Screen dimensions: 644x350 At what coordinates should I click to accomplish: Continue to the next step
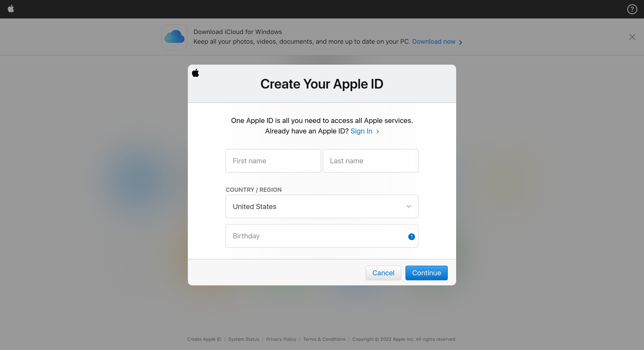[426, 273]
